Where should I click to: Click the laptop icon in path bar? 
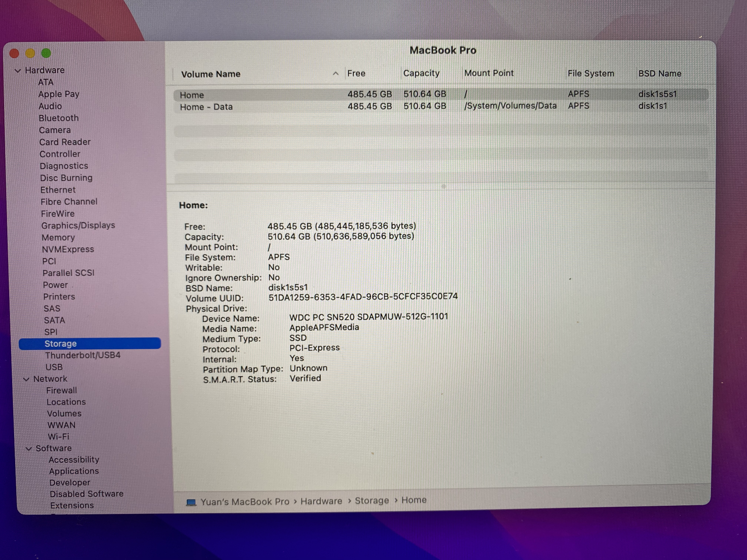click(x=191, y=502)
